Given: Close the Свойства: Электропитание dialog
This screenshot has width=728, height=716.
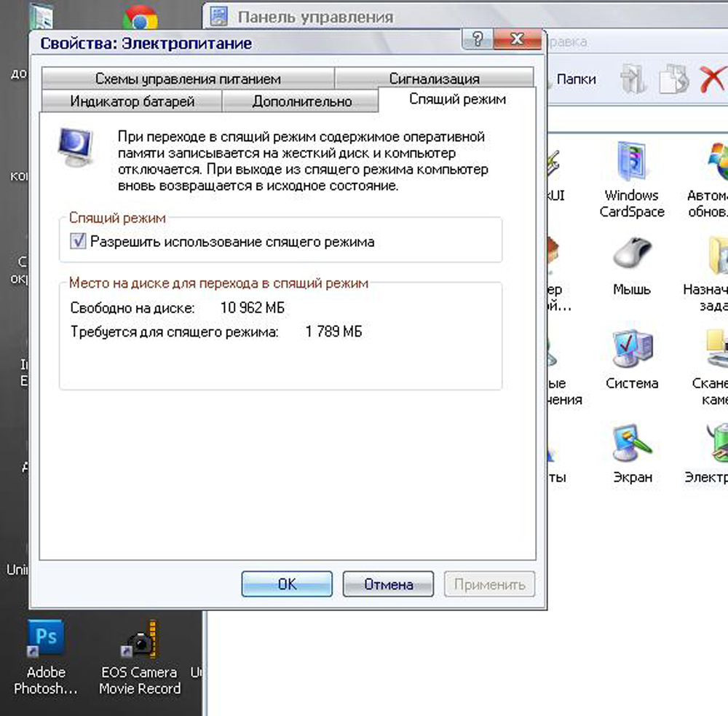Looking at the screenshot, I should coord(517,39).
